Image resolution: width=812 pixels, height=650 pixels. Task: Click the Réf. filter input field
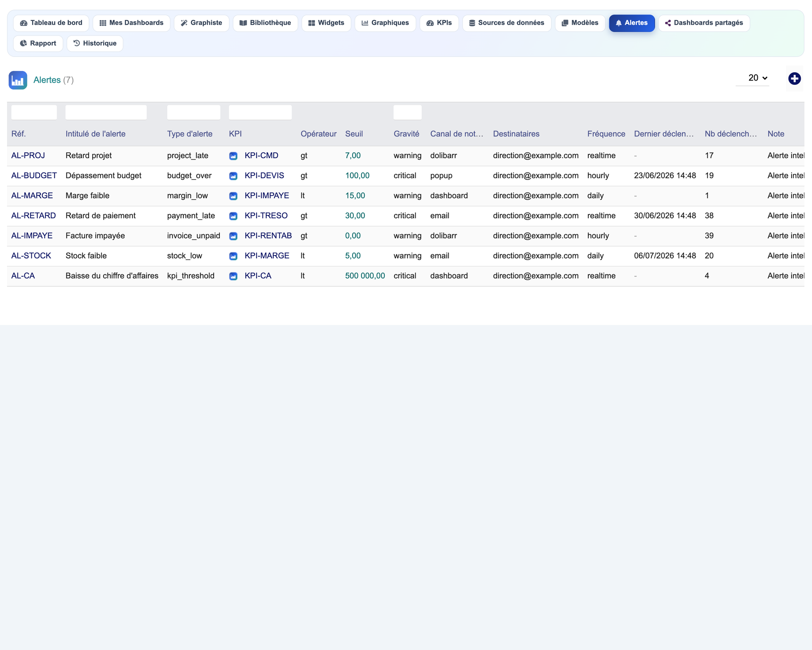[34, 112]
